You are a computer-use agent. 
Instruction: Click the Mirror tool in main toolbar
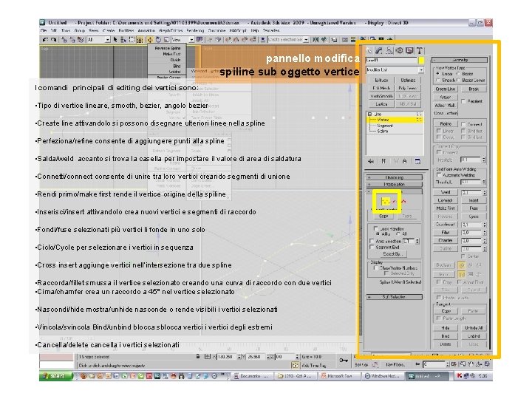316,40
